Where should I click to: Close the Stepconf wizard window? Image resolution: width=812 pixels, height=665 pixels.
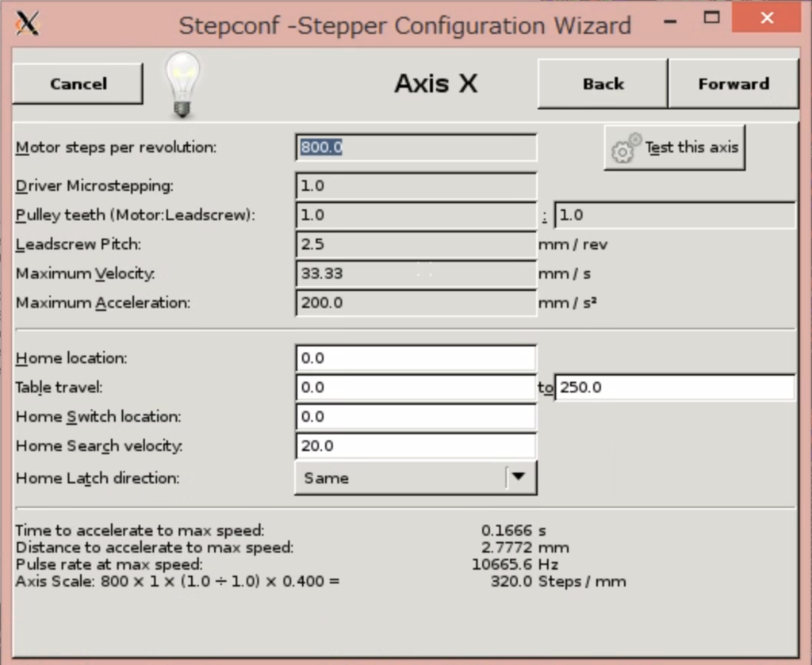pyautogui.click(x=767, y=18)
